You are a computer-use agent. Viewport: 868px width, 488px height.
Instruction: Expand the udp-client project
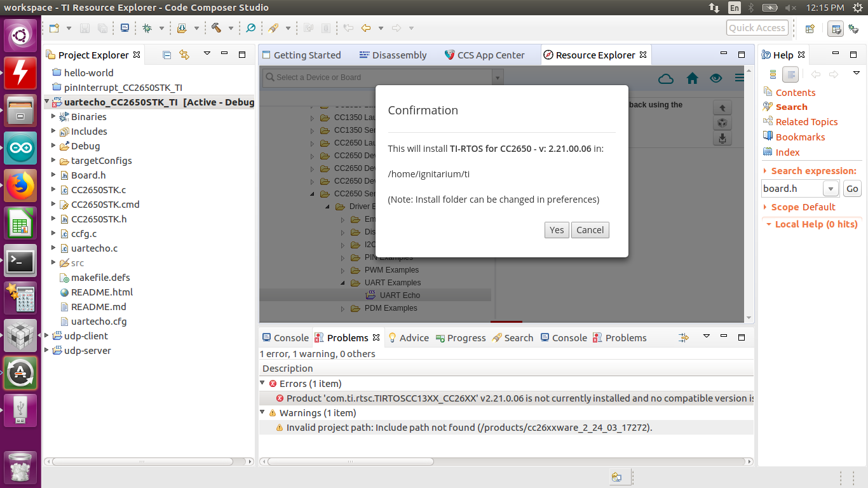coord(46,336)
